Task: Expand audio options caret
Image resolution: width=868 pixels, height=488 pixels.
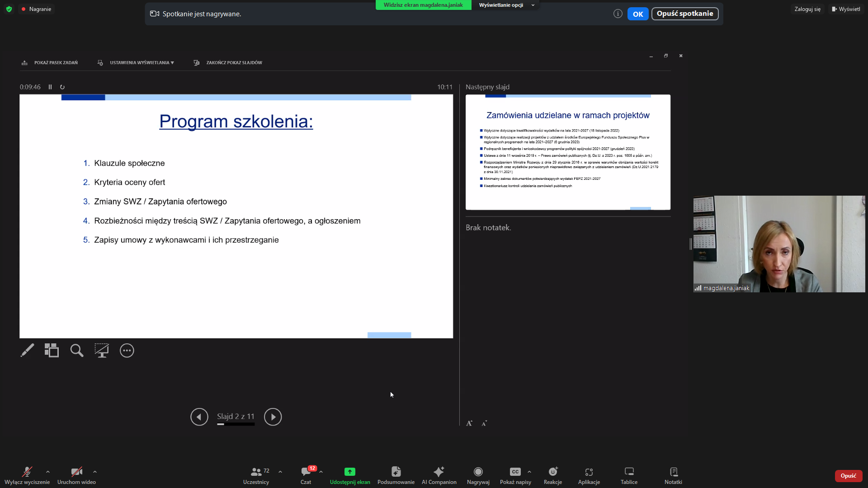Action: [48, 472]
